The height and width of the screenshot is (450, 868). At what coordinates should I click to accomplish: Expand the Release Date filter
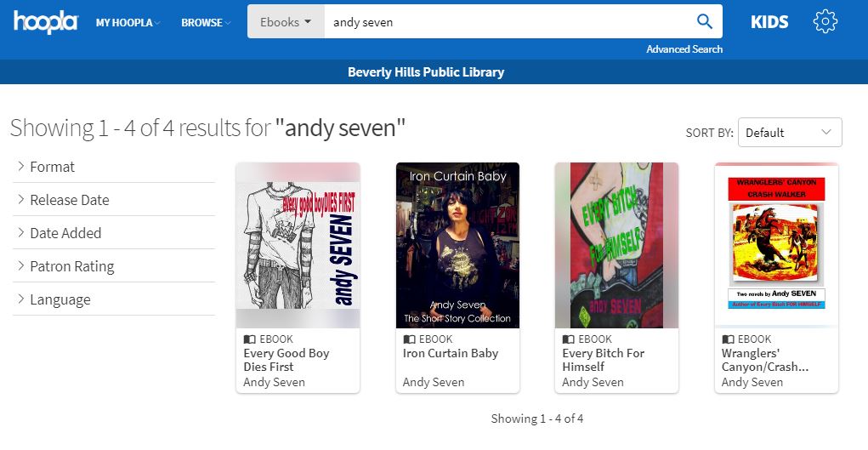click(x=69, y=200)
